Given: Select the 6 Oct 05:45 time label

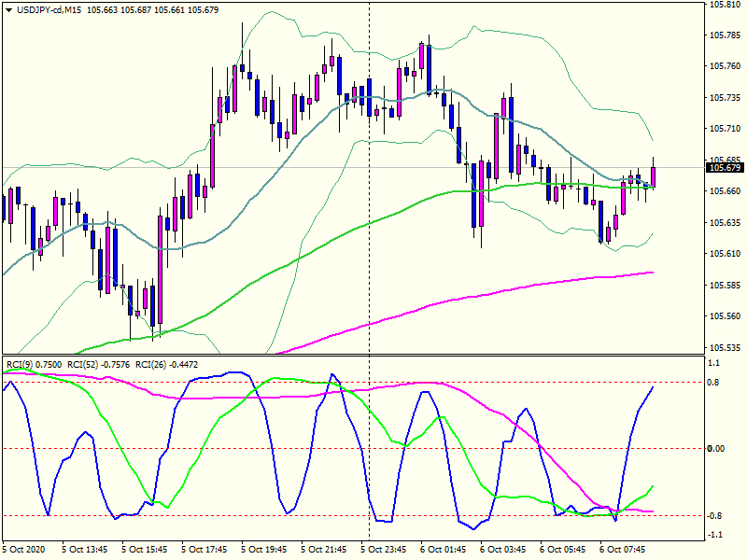Looking at the screenshot, I should click(563, 549).
